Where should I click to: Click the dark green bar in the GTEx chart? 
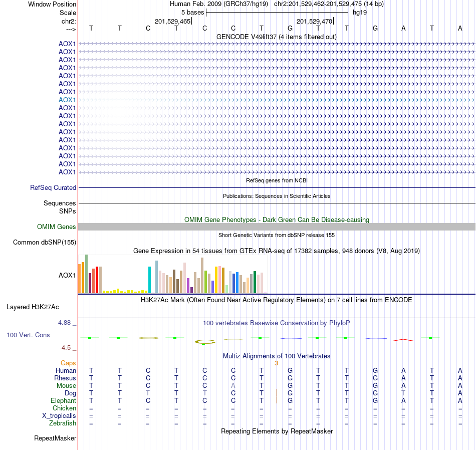tap(255, 282)
